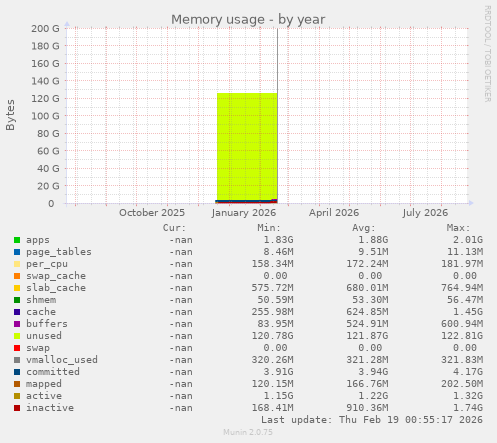Click the per_cpu pale yellow legend swatch
The width and height of the screenshot is (497, 443).
[x=17, y=264]
